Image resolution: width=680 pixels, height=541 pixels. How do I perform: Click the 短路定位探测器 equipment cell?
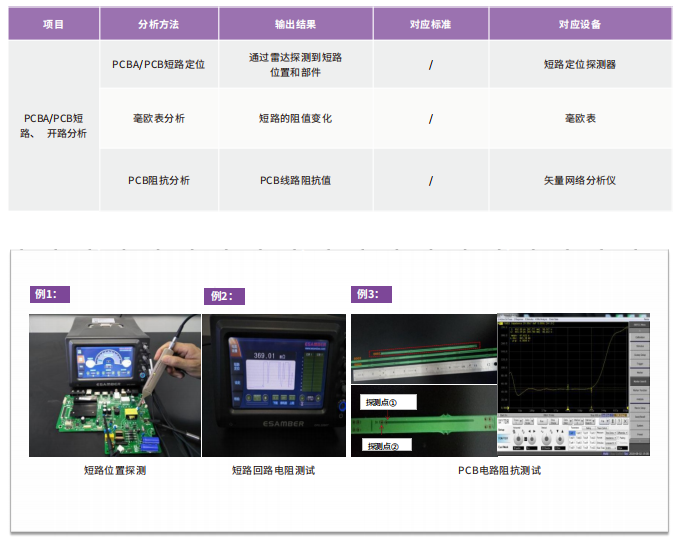(x=579, y=64)
